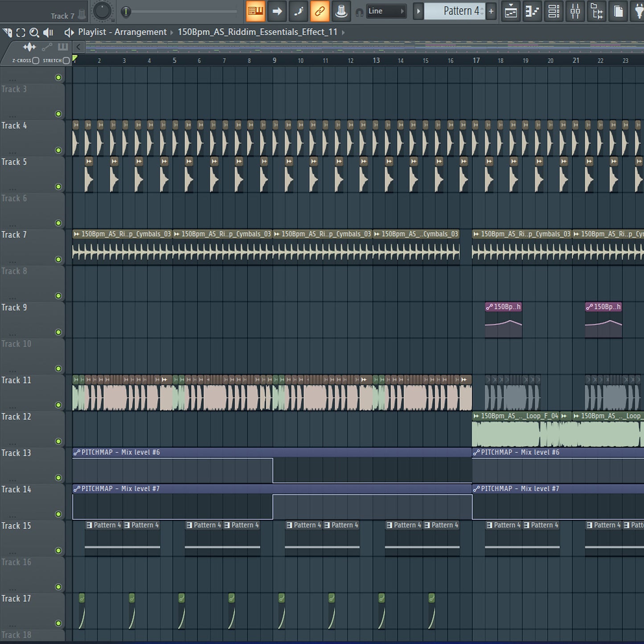Enable the Z-CROSS checkbox
The width and height of the screenshot is (644, 644).
[x=36, y=60]
